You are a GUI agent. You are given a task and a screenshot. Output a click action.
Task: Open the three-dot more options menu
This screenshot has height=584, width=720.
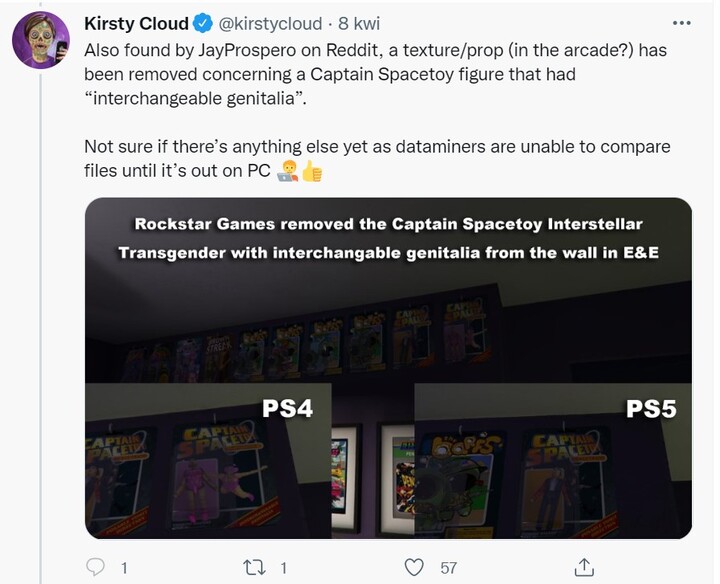[x=681, y=23]
